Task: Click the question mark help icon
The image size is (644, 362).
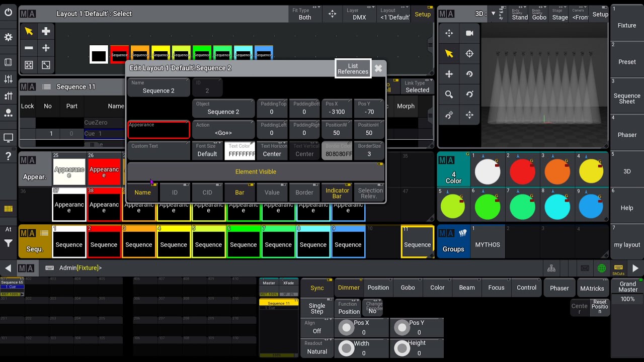Action: (x=8, y=156)
